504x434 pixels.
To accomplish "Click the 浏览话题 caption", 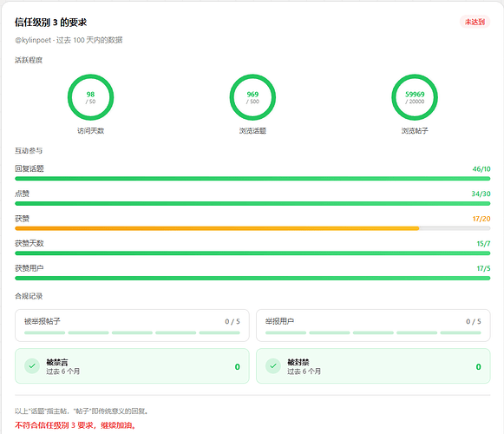I will coord(252,130).
